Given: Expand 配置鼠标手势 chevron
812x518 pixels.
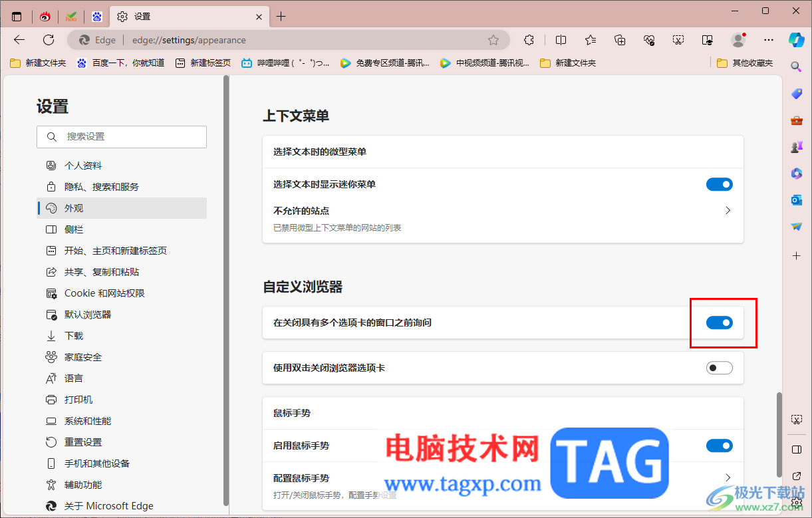Looking at the screenshot, I should pos(728,477).
